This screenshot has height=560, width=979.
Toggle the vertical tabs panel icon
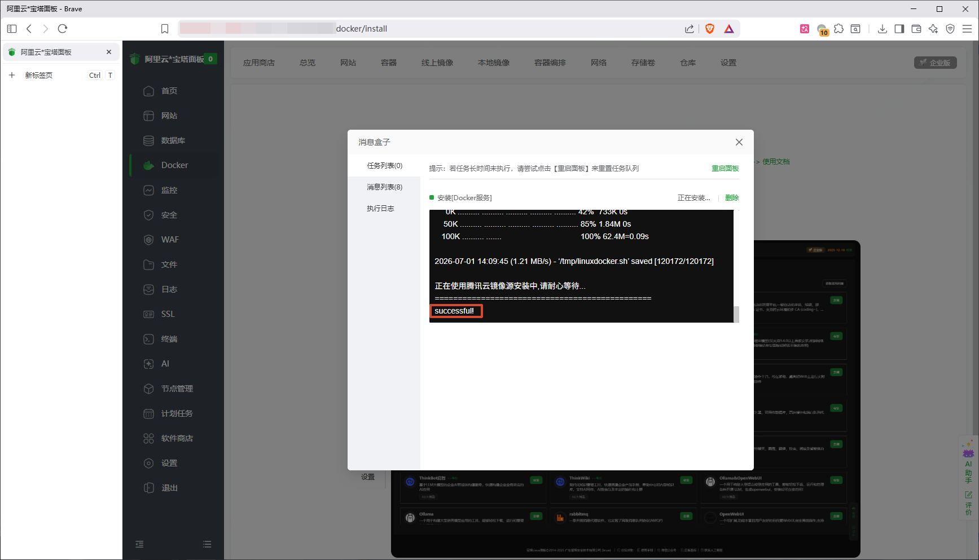pyautogui.click(x=12, y=29)
